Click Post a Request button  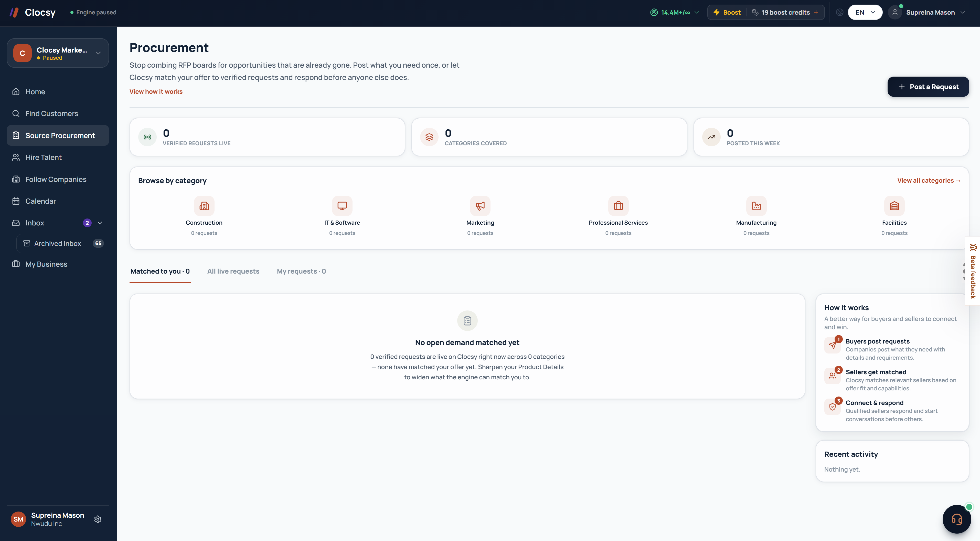coord(928,87)
